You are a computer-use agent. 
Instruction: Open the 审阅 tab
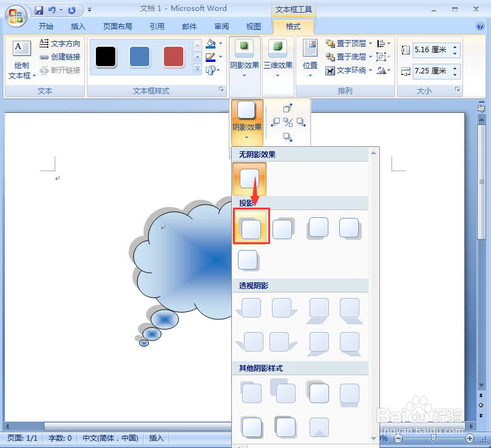pyautogui.click(x=222, y=27)
